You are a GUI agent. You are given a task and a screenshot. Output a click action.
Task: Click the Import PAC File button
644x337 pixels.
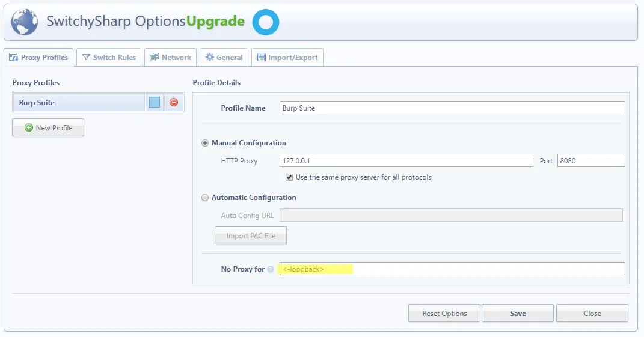pos(251,236)
